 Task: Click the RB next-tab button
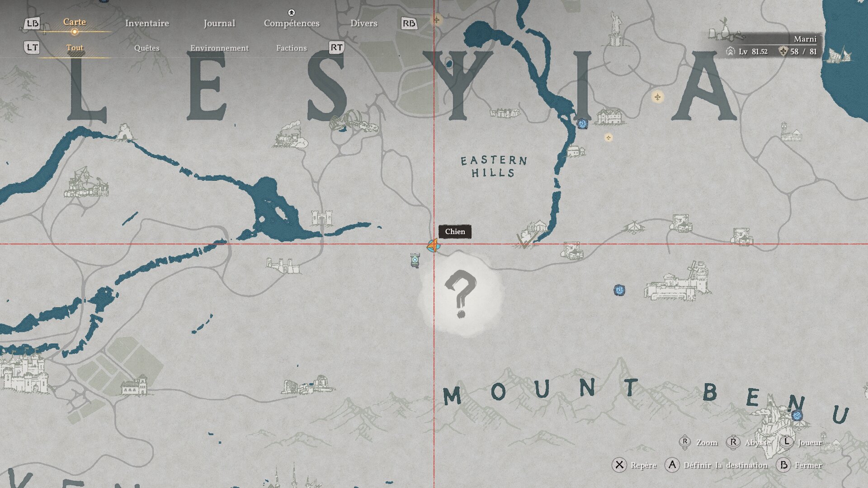click(409, 23)
